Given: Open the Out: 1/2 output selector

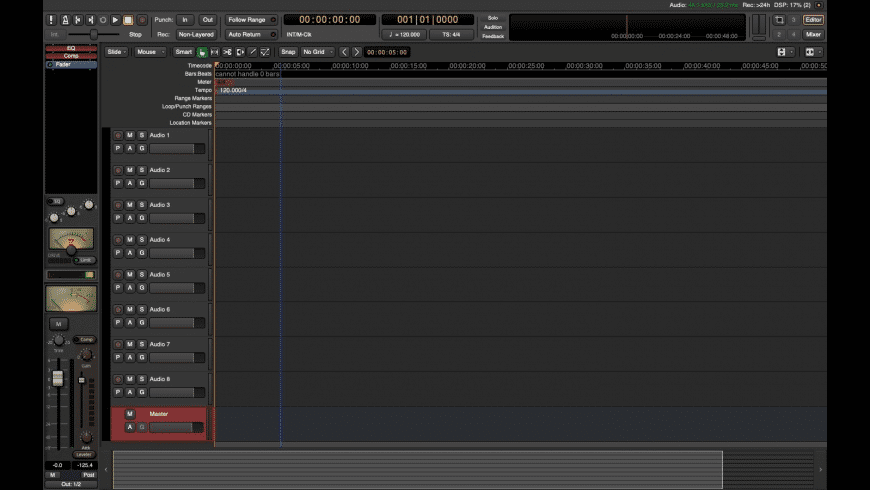Looking at the screenshot, I should coord(71,484).
